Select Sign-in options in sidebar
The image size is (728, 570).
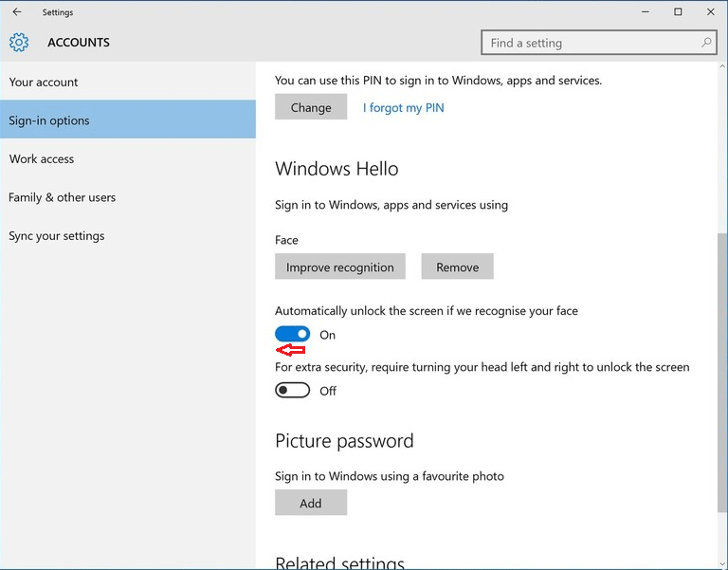(x=128, y=120)
